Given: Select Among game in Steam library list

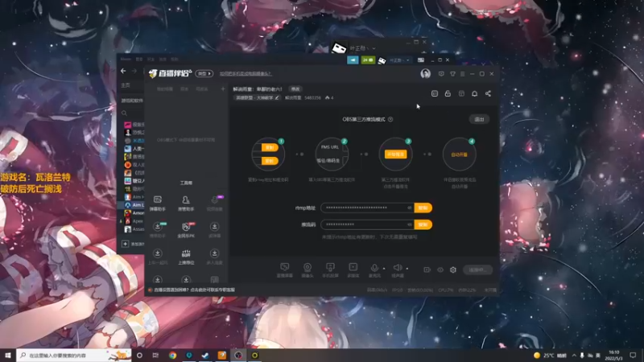Looking at the screenshot, I should click(134, 213).
